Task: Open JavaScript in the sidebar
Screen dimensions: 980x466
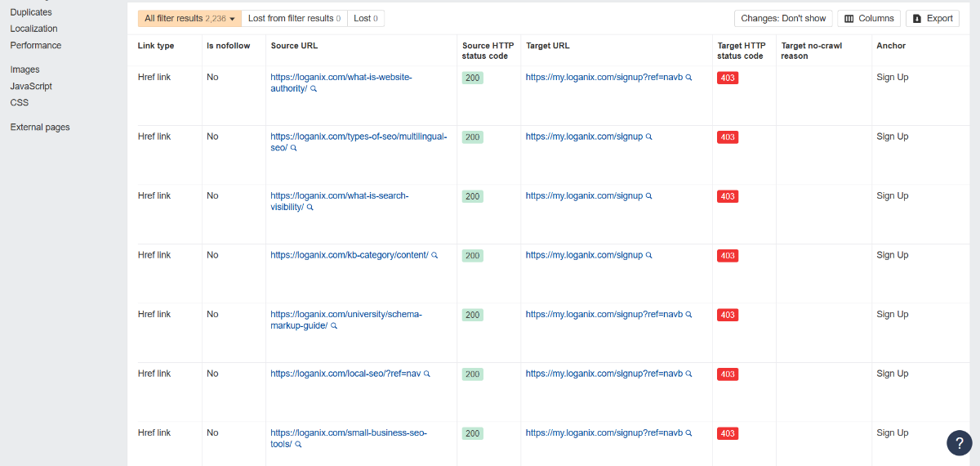Action: [x=31, y=86]
